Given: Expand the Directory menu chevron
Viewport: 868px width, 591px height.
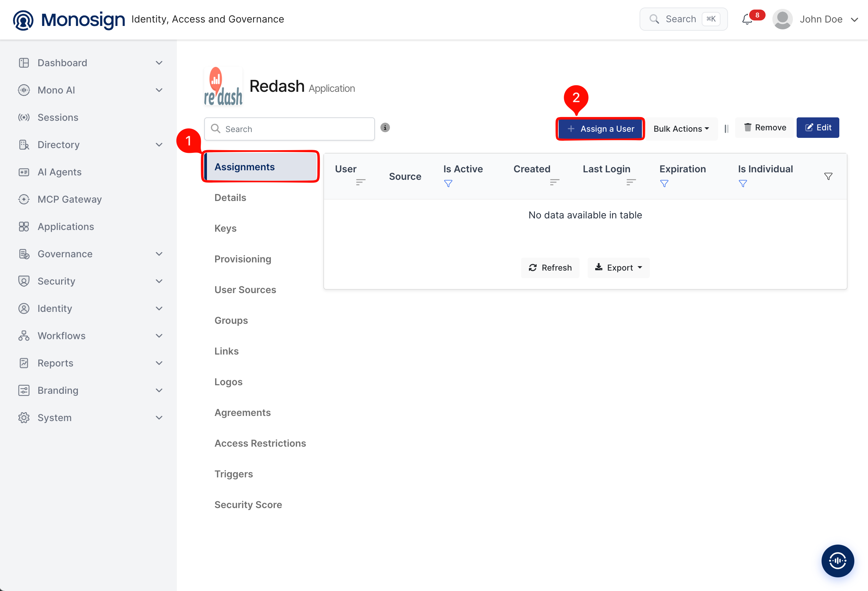Looking at the screenshot, I should (x=159, y=145).
